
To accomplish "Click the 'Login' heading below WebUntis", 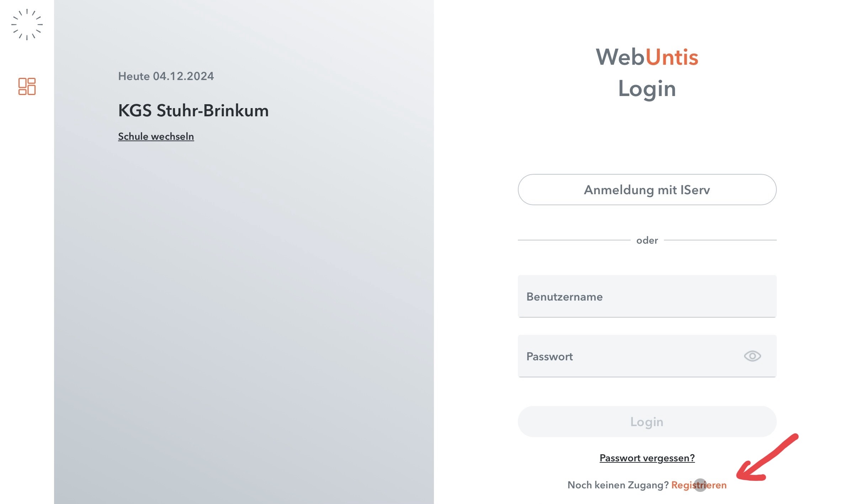I will pos(647,89).
